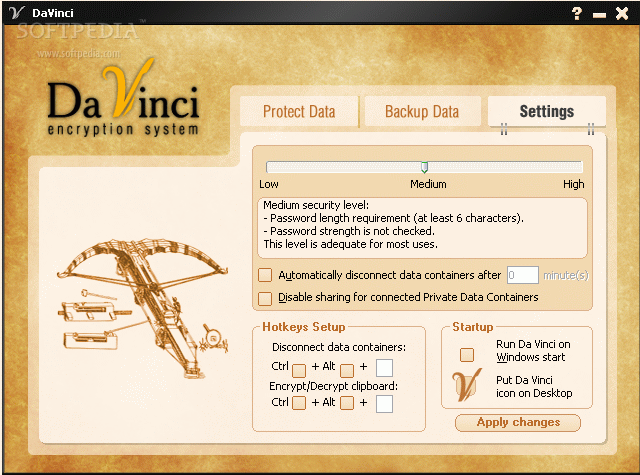
Task: Click the 'Put Da Vinci icon on Desktop' text
Action: 534,386
